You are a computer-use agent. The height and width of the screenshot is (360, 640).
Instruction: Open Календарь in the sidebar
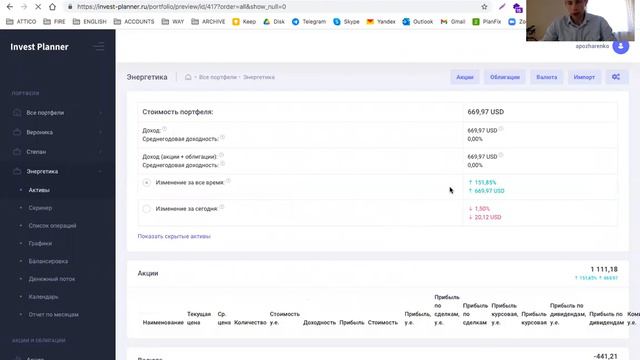[43, 297]
